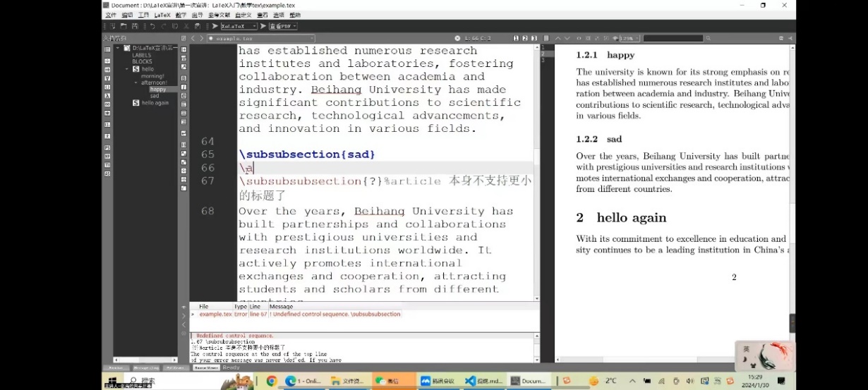Select 'hello again' section in structure tree
The image size is (868, 390).
pyautogui.click(x=155, y=103)
